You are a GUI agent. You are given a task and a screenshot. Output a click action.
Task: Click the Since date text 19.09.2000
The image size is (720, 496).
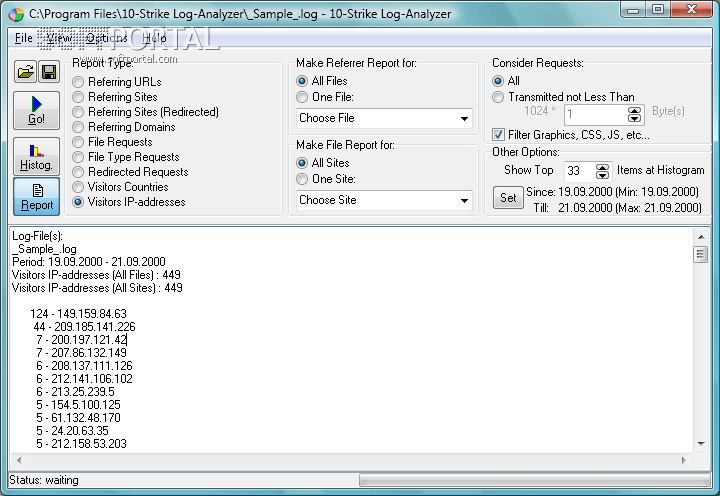point(585,192)
